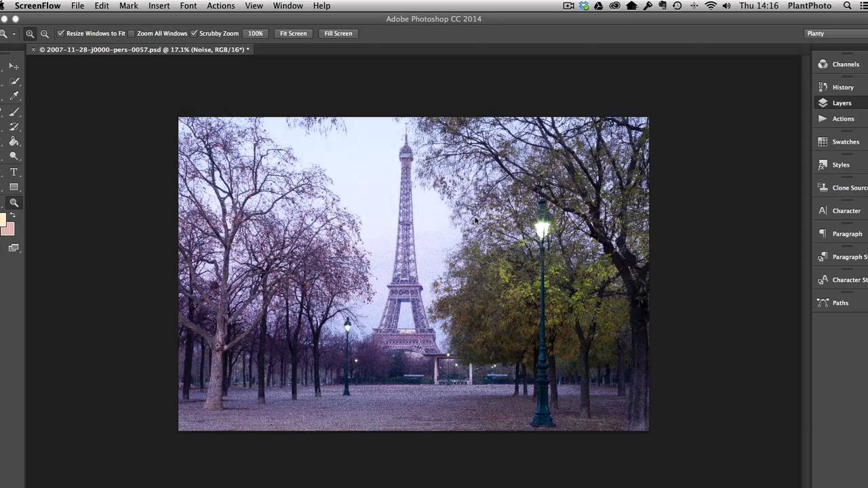Click the Fit Screen button

point(294,33)
